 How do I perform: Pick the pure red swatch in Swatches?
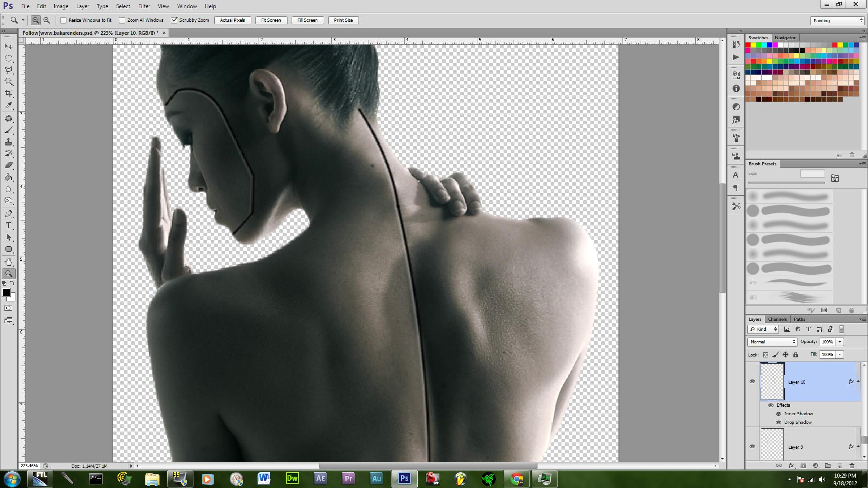coord(748,45)
